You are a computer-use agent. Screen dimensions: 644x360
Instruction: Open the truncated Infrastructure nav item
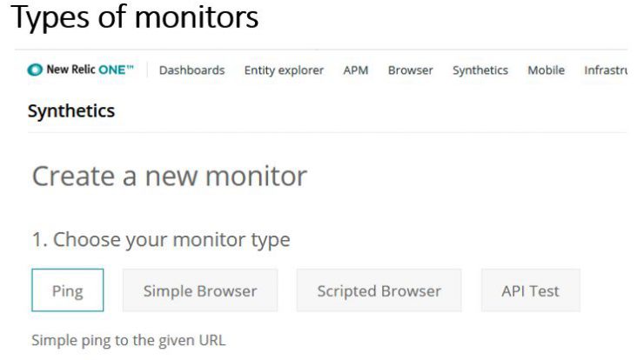click(x=606, y=70)
